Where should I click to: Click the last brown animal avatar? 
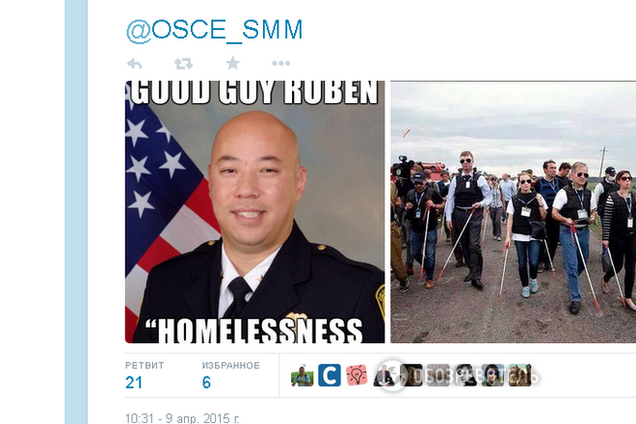pyautogui.click(x=520, y=375)
